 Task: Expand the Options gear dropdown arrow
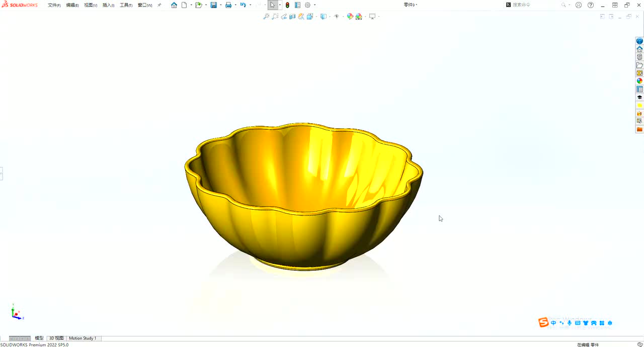coord(315,5)
